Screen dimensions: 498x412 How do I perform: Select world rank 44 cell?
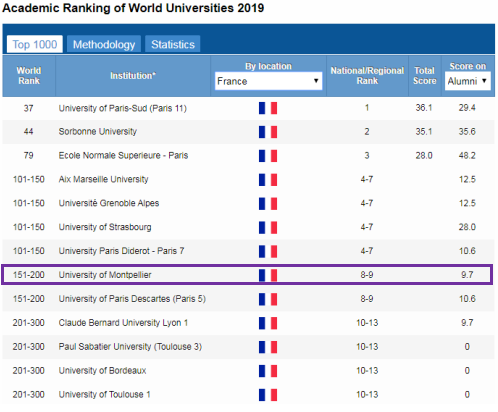click(x=28, y=132)
